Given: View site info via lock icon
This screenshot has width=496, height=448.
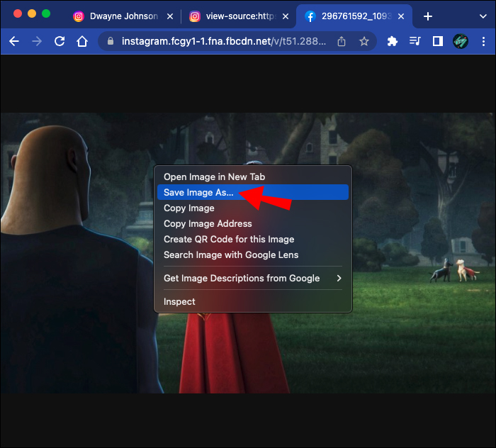Looking at the screenshot, I should pos(111,41).
